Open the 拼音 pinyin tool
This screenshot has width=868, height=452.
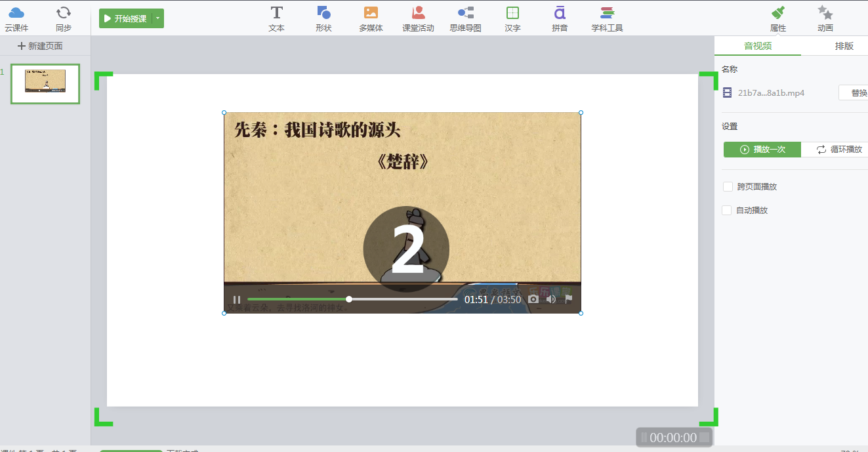[x=560, y=18]
